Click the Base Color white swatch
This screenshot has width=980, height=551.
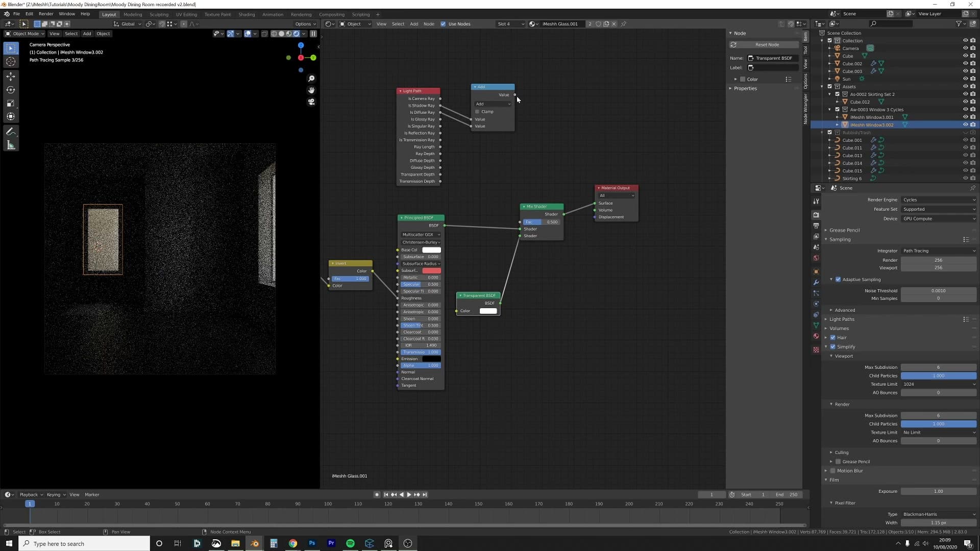[431, 251]
